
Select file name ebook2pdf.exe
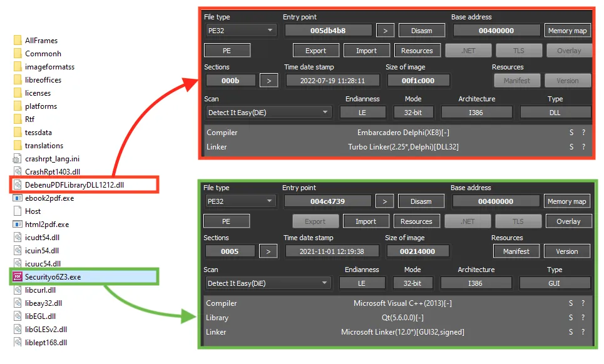[49, 198]
